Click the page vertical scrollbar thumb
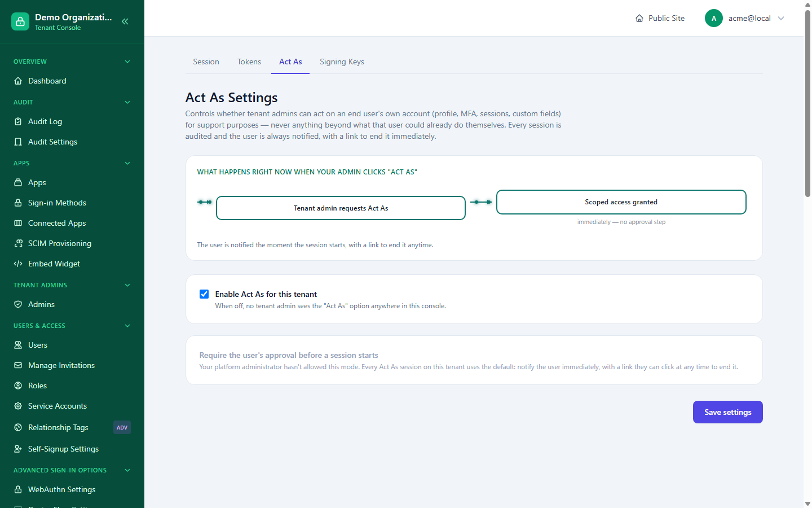Viewport: 812px width, 508px height. (x=807, y=103)
